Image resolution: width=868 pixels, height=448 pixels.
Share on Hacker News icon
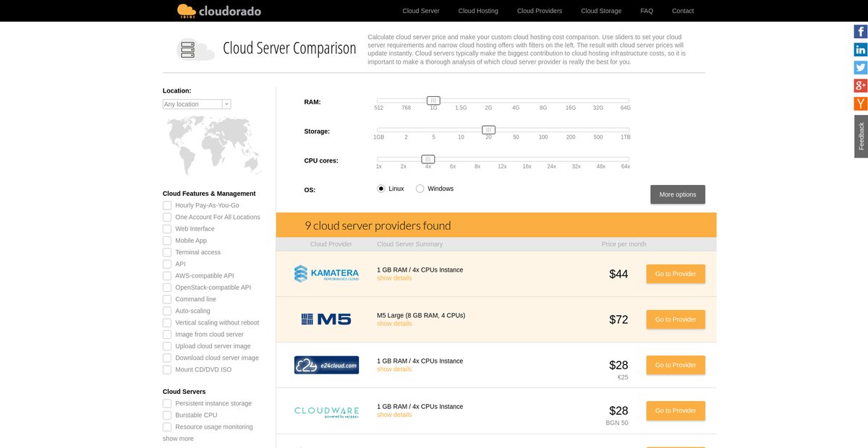tap(861, 104)
